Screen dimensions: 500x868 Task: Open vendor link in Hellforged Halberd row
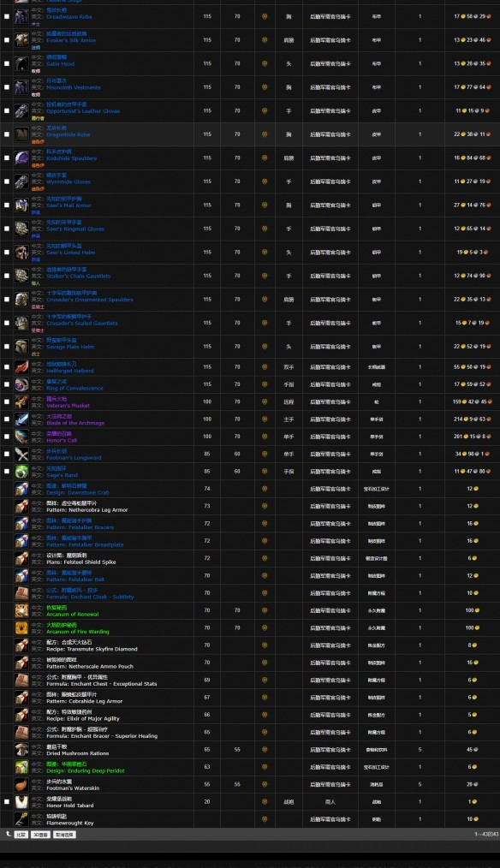(x=330, y=367)
